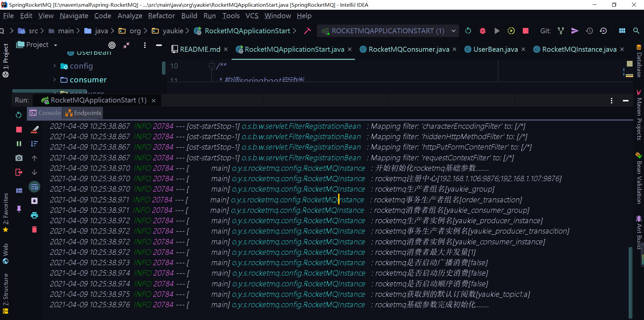Click the purple Git commit arrow icon

[575, 31]
